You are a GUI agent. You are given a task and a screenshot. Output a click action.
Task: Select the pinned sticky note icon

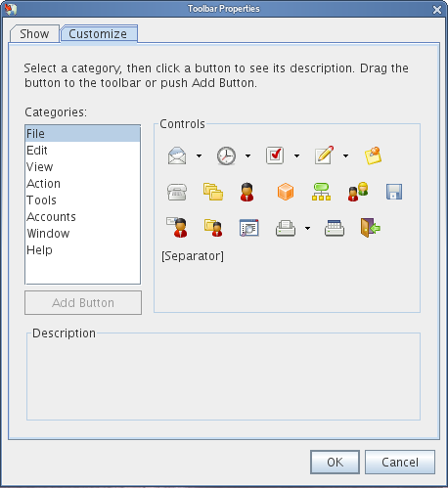pos(373,155)
